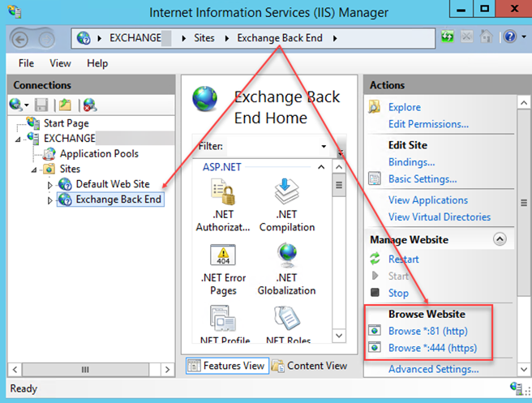This screenshot has width=532, height=403.
Task: Switch to Features View tab
Action: (227, 366)
